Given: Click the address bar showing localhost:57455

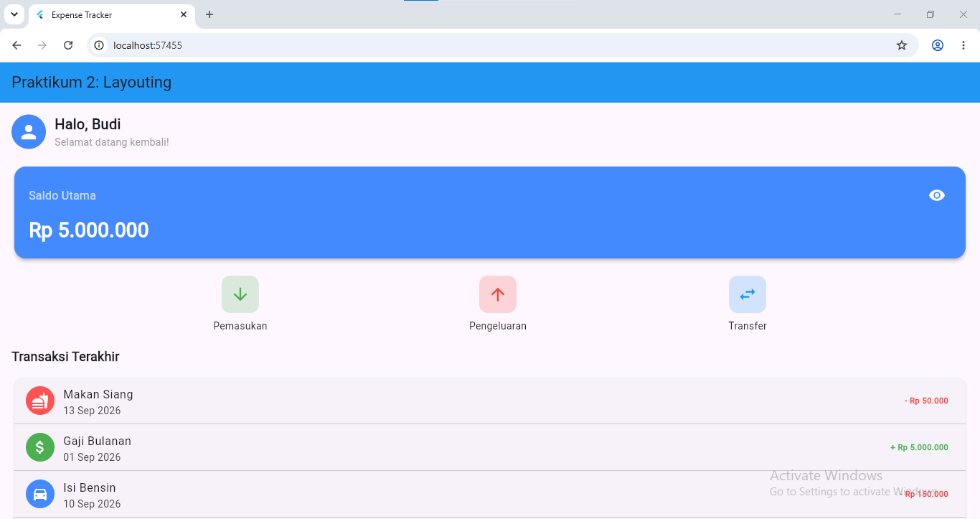Looking at the screenshot, I should [x=502, y=45].
